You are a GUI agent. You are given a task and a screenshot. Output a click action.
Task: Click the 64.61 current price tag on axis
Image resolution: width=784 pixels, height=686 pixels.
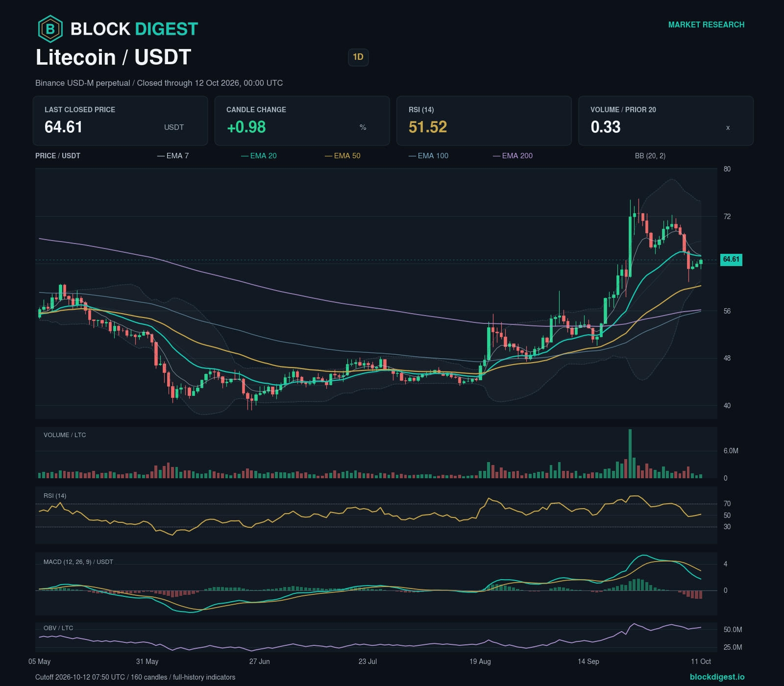tap(731, 260)
